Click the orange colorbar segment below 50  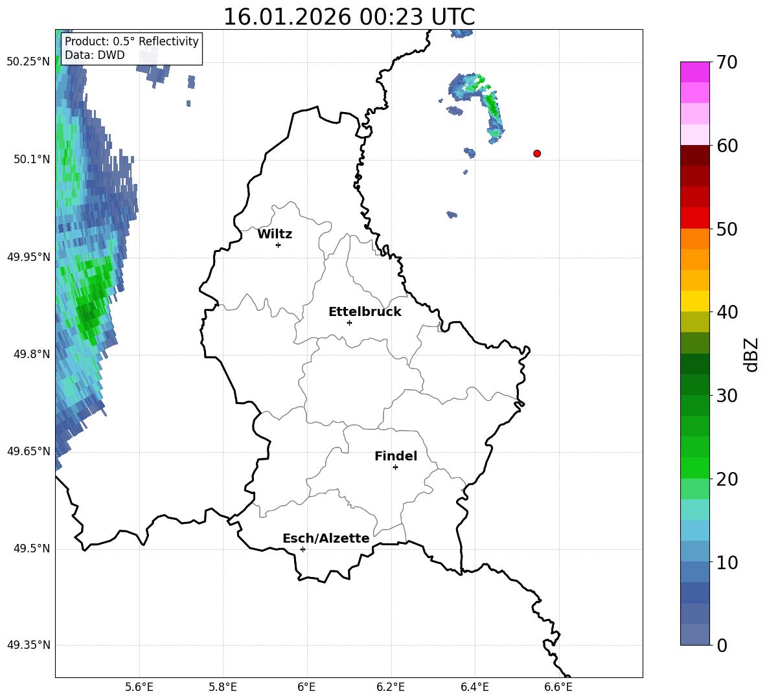tap(694, 238)
